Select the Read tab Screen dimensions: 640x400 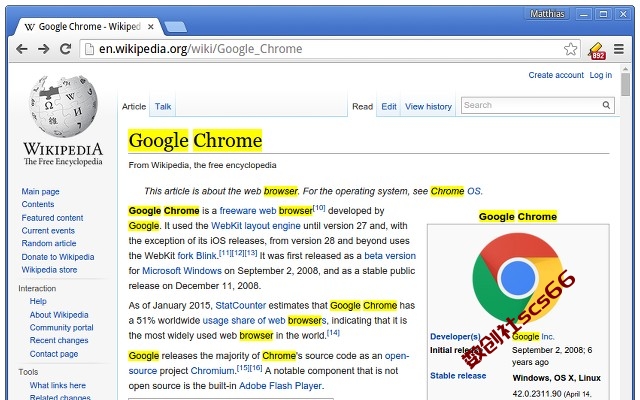coord(362,107)
